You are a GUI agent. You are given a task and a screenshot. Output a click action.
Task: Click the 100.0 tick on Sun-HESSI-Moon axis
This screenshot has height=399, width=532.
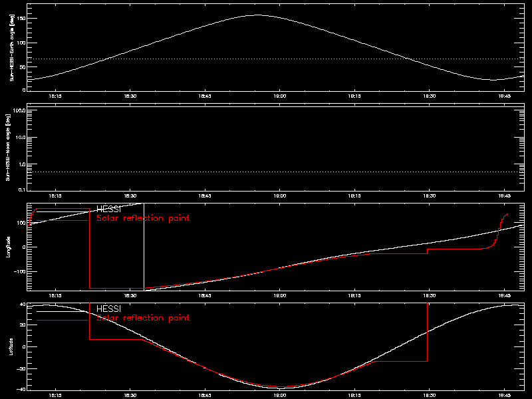point(20,110)
